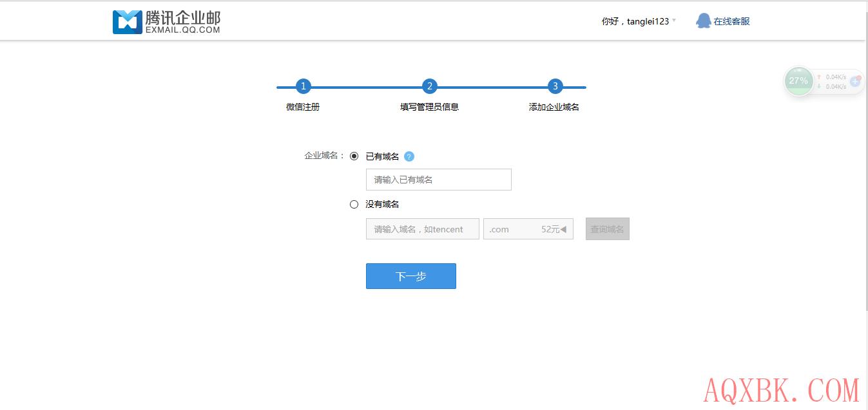
Task: Click the help question mark next to 已有域名
Action: tap(409, 156)
